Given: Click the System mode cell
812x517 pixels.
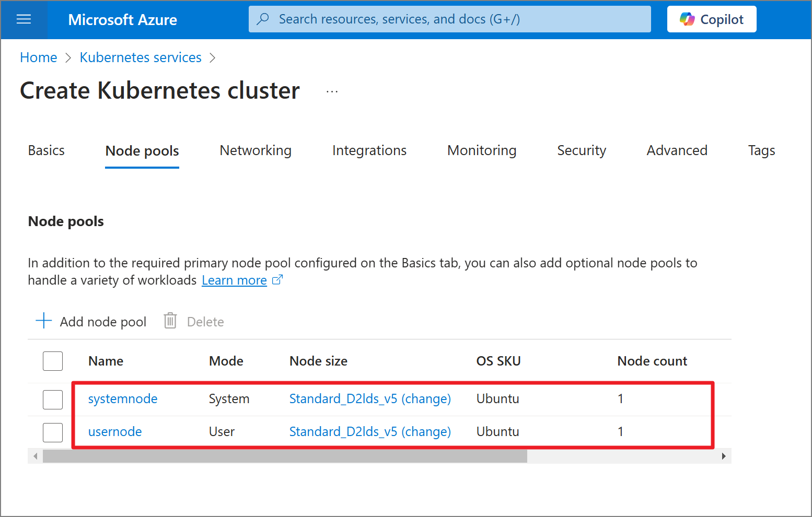Looking at the screenshot, I should [229, 399].
